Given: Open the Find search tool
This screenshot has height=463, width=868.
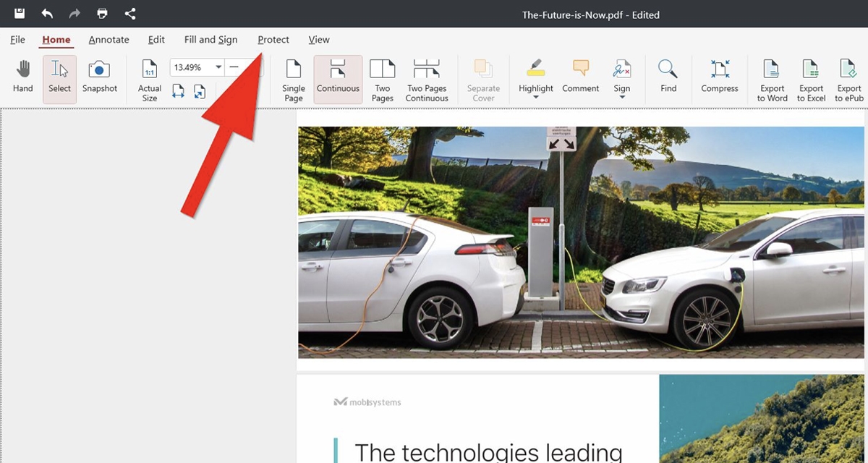Looking at the screenshot, I should pyautogui.click(x=668, y=77).
